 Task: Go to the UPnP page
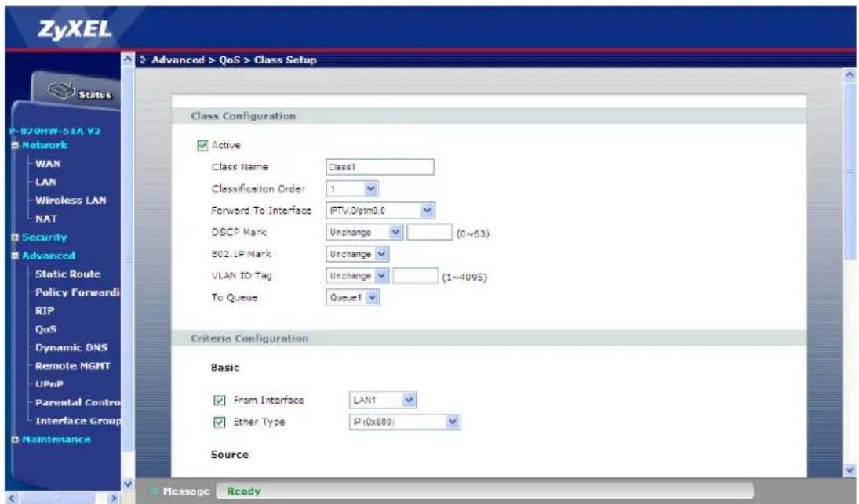point(49,384)
